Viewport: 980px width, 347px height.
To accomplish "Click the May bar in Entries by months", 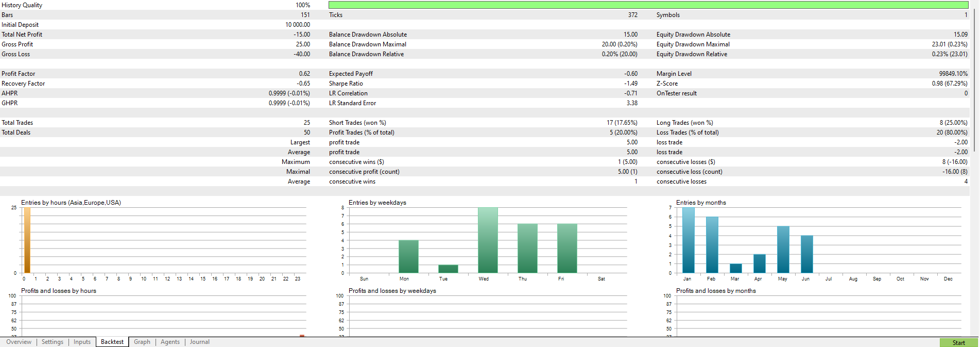I will point(783,250).
